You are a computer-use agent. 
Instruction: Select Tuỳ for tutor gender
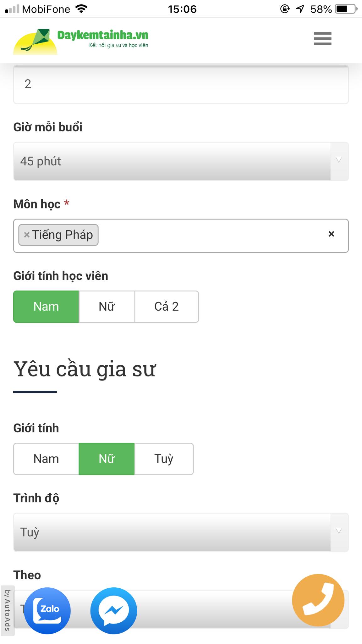(x=164, y=459)
